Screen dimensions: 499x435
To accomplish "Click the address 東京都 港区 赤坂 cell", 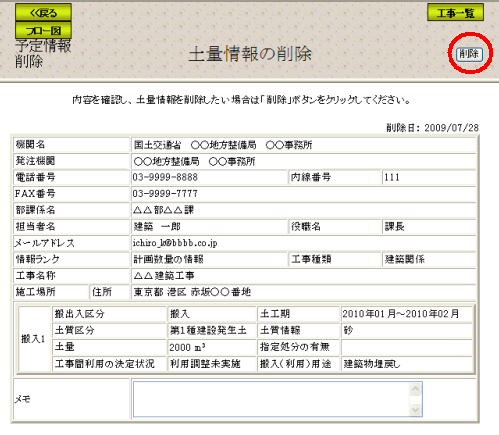I will click(x=303, y=292).
